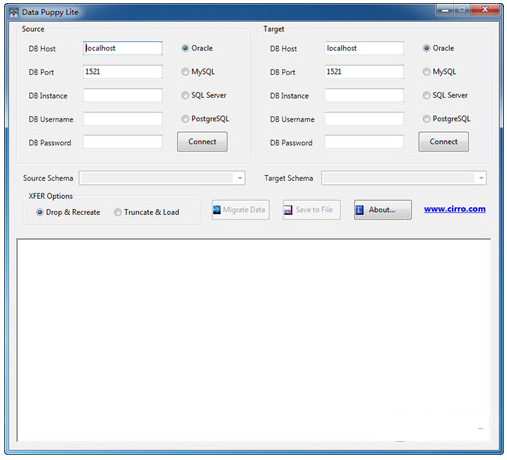Connect to the Target database
The height and width of the screenshot is (460, 507).
444,142
